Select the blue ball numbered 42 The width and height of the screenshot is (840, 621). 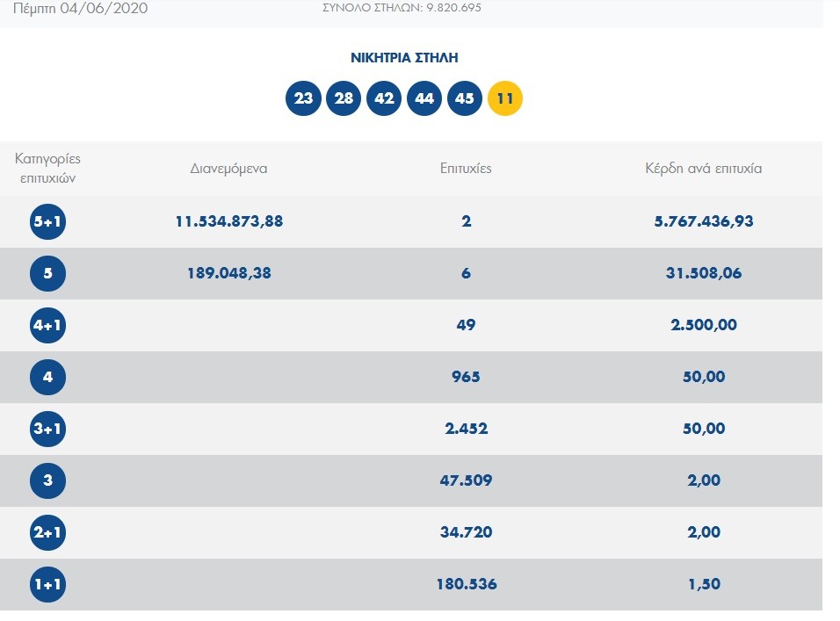384,98
